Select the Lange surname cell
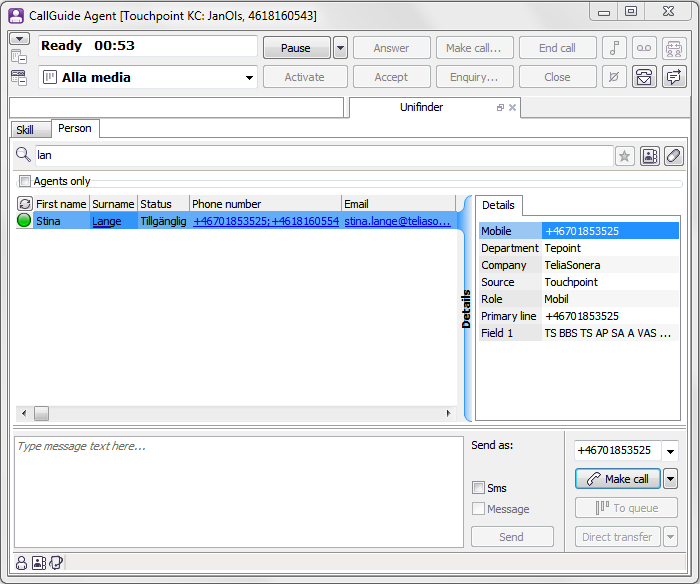 pyautogui.click(x=113, y=221)
